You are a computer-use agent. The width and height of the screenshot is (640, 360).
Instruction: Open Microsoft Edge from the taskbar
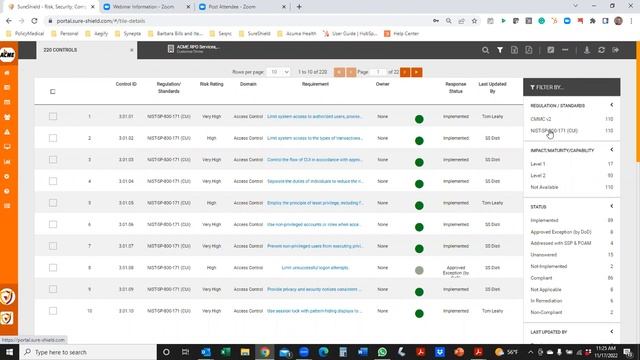[x=323, y=352]
